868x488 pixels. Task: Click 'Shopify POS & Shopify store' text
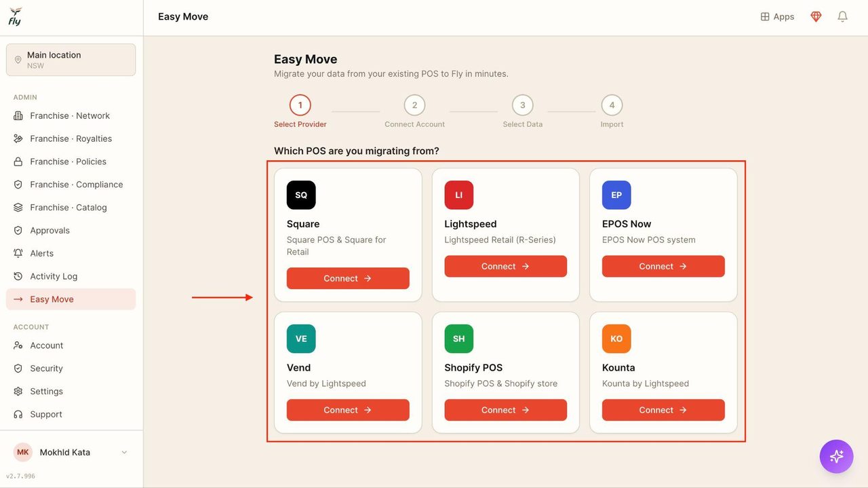(501, 383)
